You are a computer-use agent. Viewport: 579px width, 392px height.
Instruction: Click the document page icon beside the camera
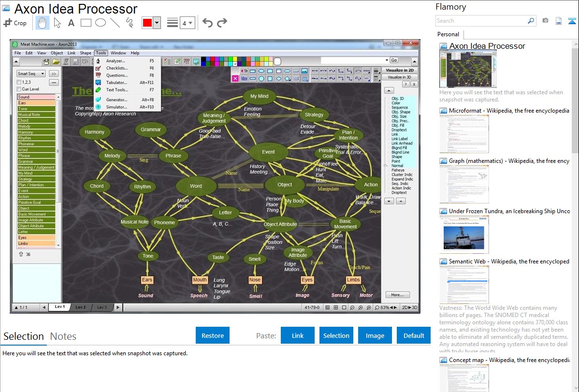pyautogui.click(x=559, y=21)
